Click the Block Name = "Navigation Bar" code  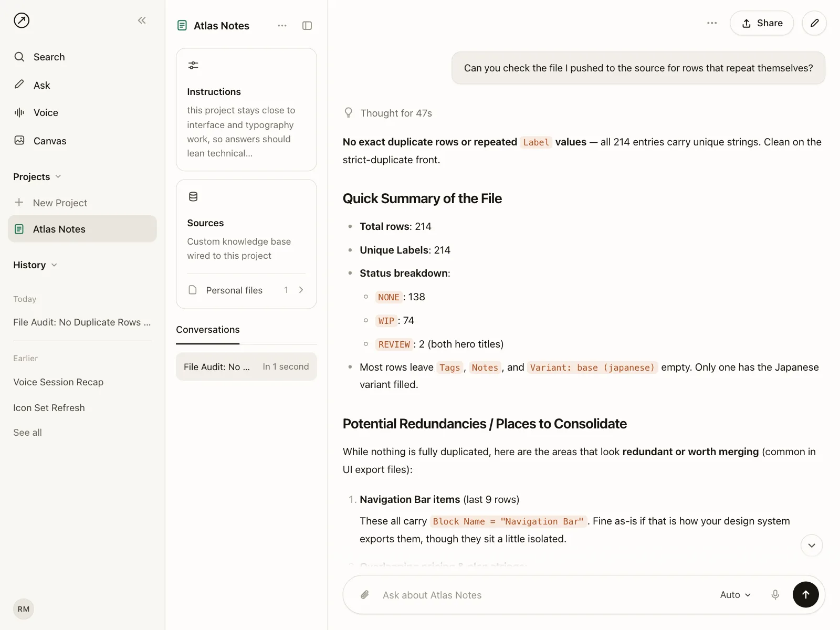point(508,521)
